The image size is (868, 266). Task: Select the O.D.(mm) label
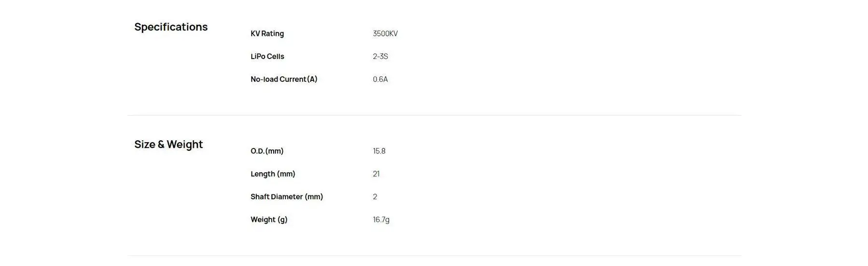pyautogui.click(x=267, y=151)
